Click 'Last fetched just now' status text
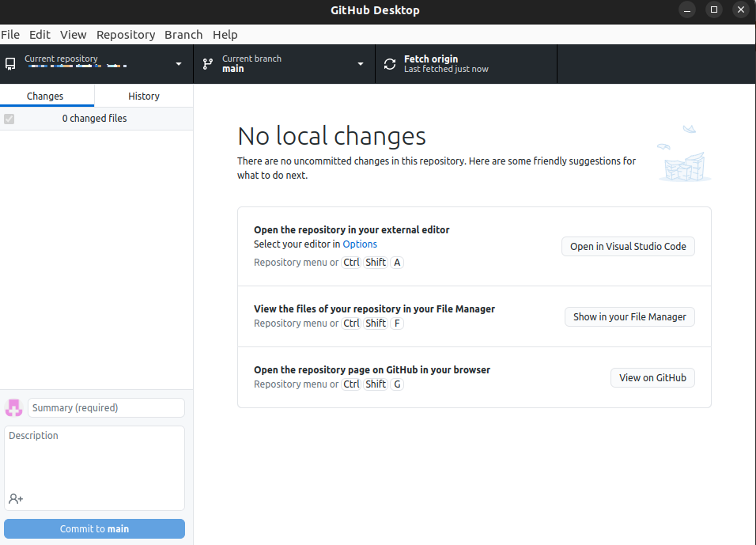Viewport: 756px width, 545px height. [446, 69]
